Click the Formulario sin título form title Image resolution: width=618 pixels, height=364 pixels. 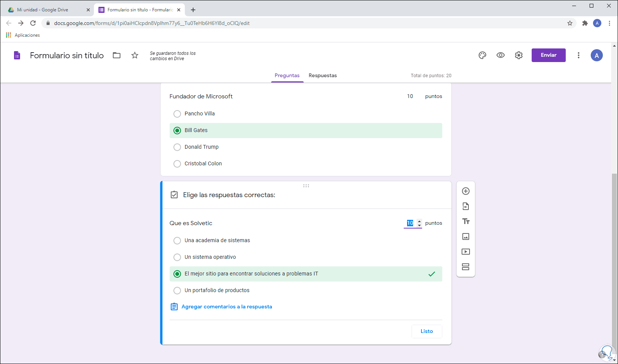pos(67,55)
